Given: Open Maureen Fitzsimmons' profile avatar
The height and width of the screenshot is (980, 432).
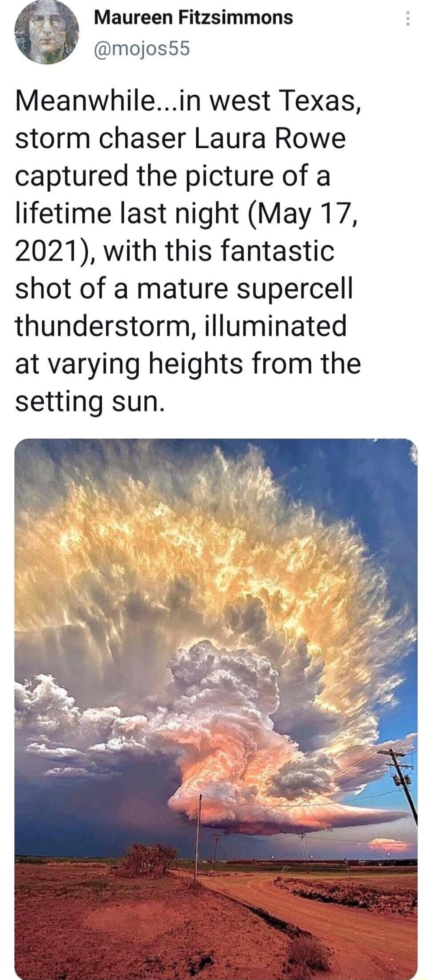Looking at the screenshot, I should click(x=47, y=32).
